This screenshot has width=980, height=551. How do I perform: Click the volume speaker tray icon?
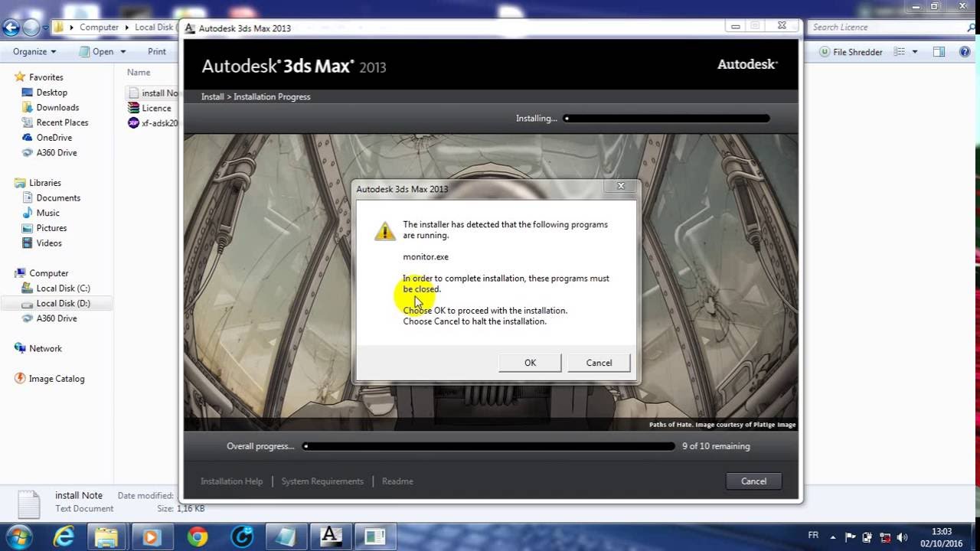click(x=902, y=537)
